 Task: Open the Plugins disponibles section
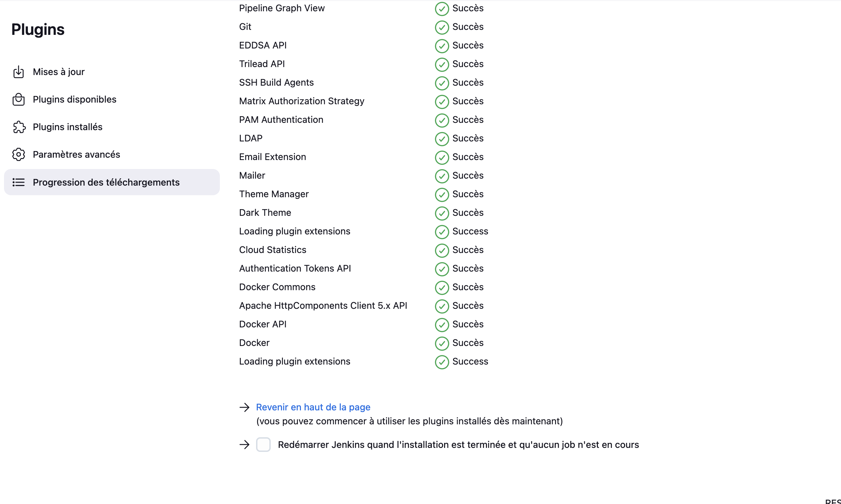click(x=74, y=100)
